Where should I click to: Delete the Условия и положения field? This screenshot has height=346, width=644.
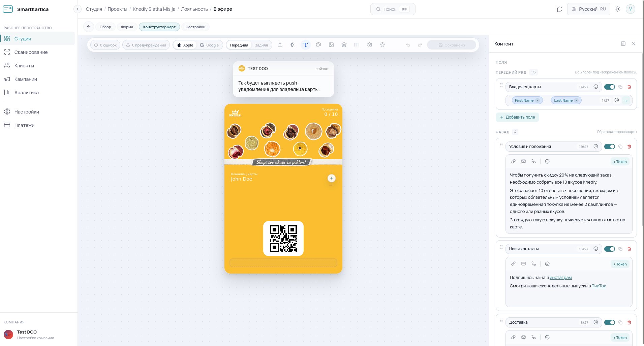point(629,147)
